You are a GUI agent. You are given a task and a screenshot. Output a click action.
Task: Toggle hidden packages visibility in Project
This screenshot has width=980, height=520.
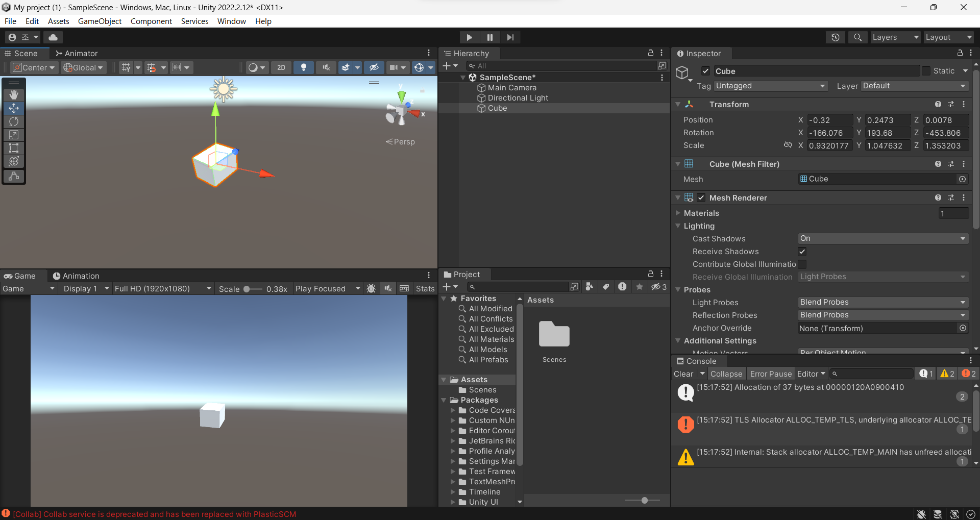point(658,287)
